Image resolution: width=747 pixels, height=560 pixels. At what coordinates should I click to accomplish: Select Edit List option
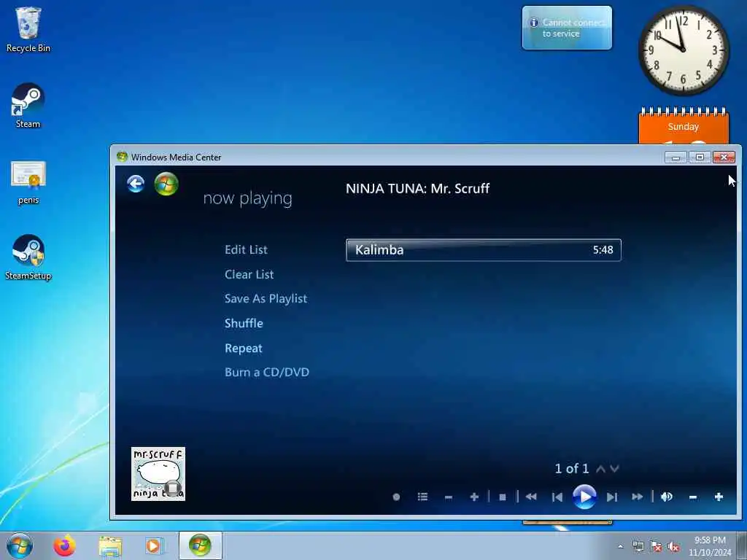[x=246, y=249]
